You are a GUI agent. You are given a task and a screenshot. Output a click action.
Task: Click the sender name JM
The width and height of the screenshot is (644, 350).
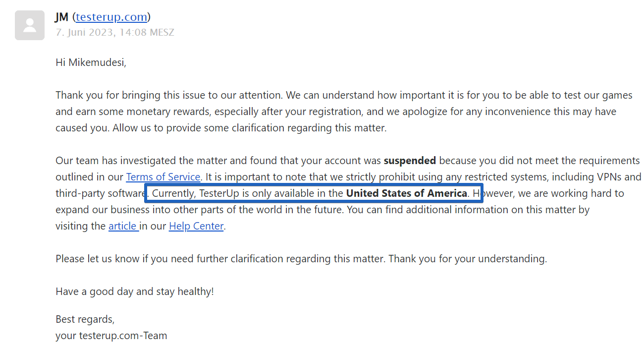pos(62,17)
